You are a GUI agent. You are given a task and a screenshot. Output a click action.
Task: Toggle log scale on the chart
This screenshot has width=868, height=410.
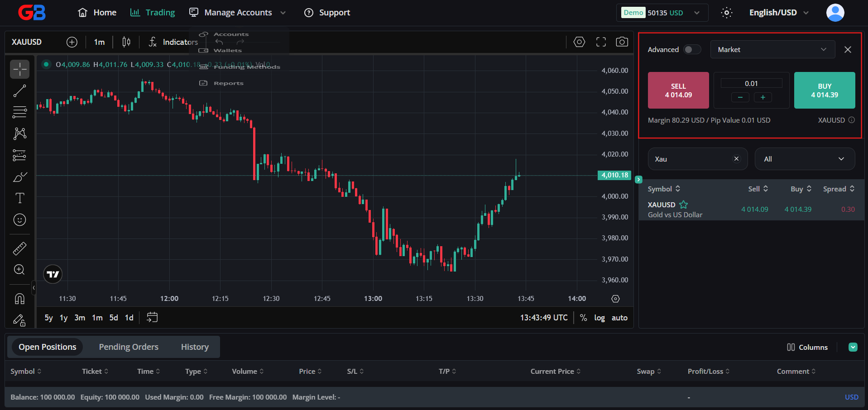pyautogui.click(x=599, y=318)
